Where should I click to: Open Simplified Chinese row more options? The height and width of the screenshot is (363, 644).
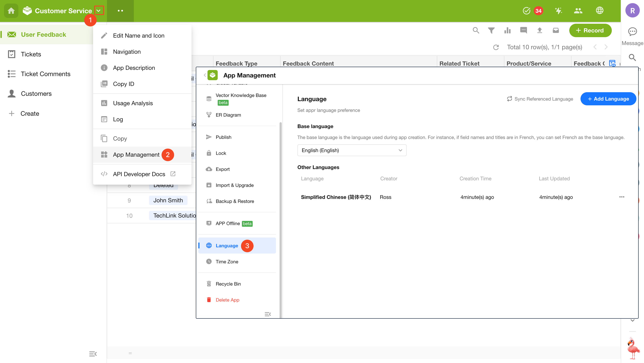(x=622, y=197)
